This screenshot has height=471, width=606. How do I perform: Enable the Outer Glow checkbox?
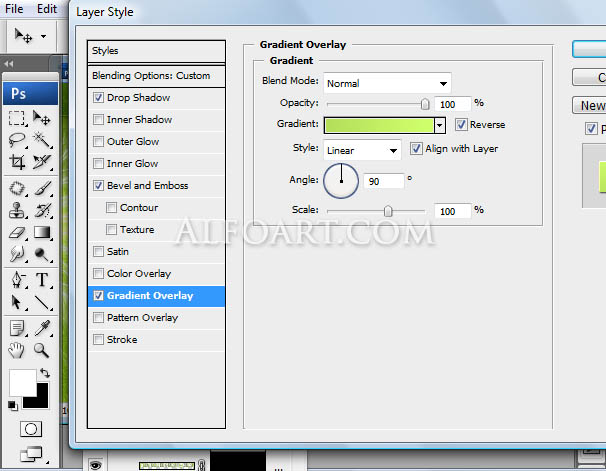pyautogui.click(x=98, y=141)
